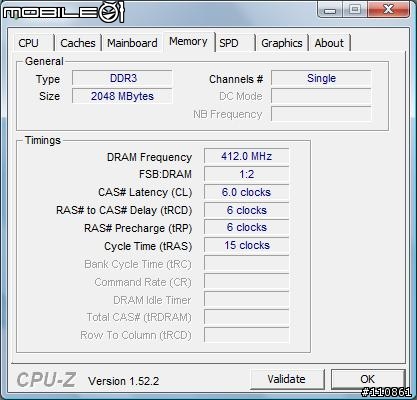
Task: Click the Total CAS# (tRDRAM) label
Action: [x=139, y=317]
